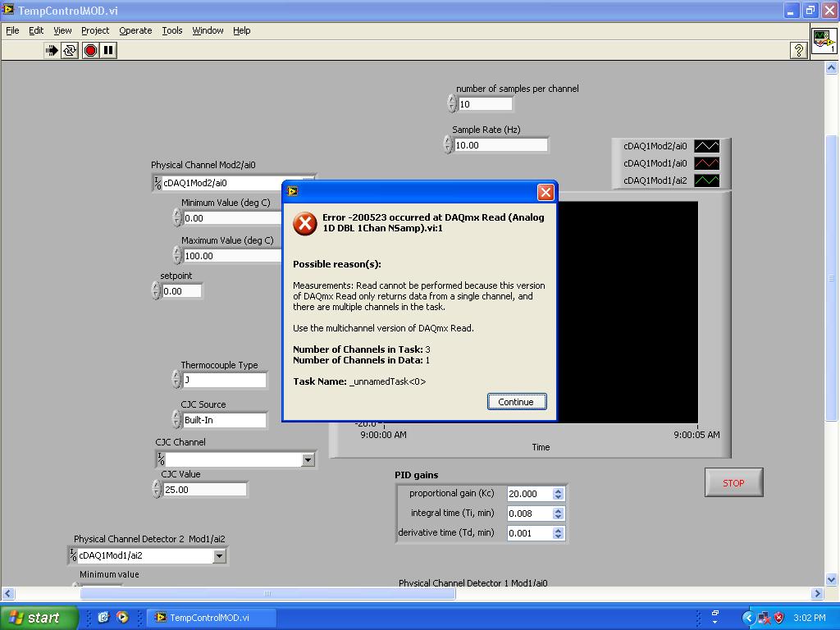The height and width of the screenshot is (630, 840).
Task: Click the horizontal scrollbar right arrow
Action: tap(817, 593)
